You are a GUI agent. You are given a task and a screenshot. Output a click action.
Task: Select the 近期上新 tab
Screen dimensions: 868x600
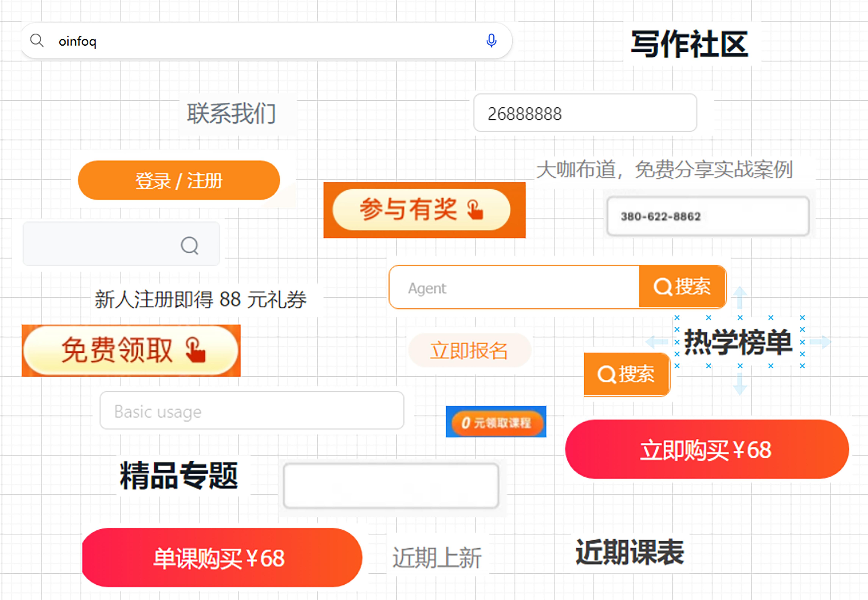click(x=437, y=558)
